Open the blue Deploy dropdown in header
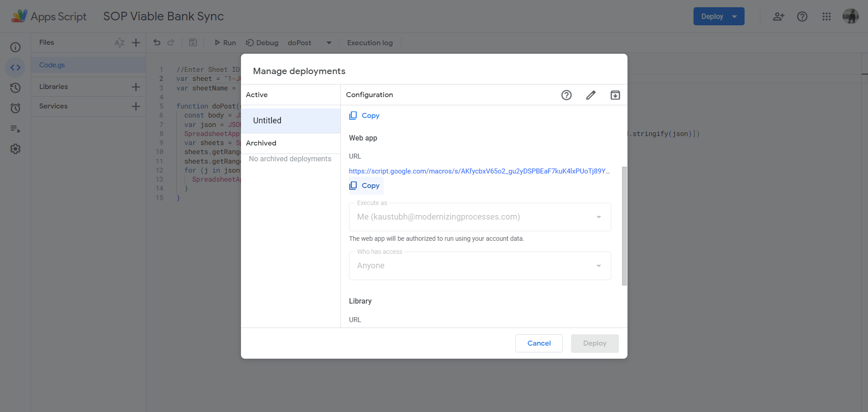 pos(719,16)
